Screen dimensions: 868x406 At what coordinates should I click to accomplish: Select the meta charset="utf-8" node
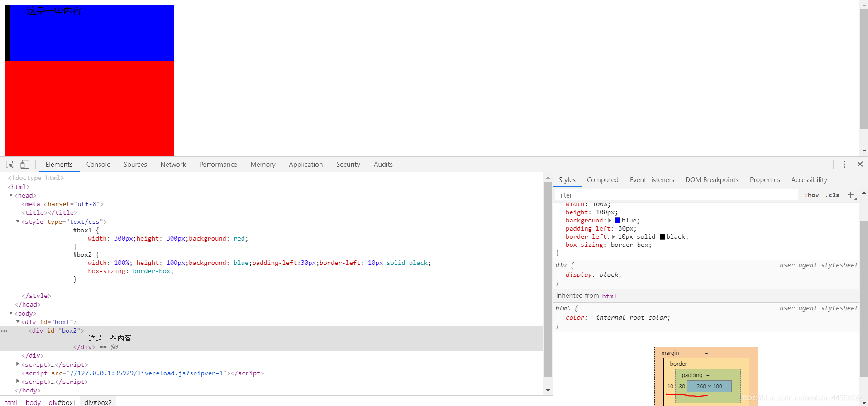click(x=62, y=204)
